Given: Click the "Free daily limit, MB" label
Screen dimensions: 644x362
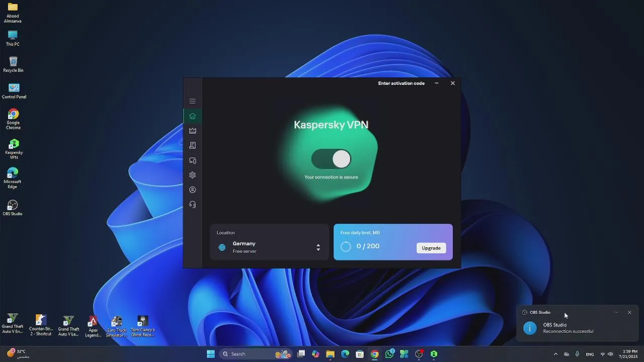Looking at the screenshot, I should tap(360, 233).
